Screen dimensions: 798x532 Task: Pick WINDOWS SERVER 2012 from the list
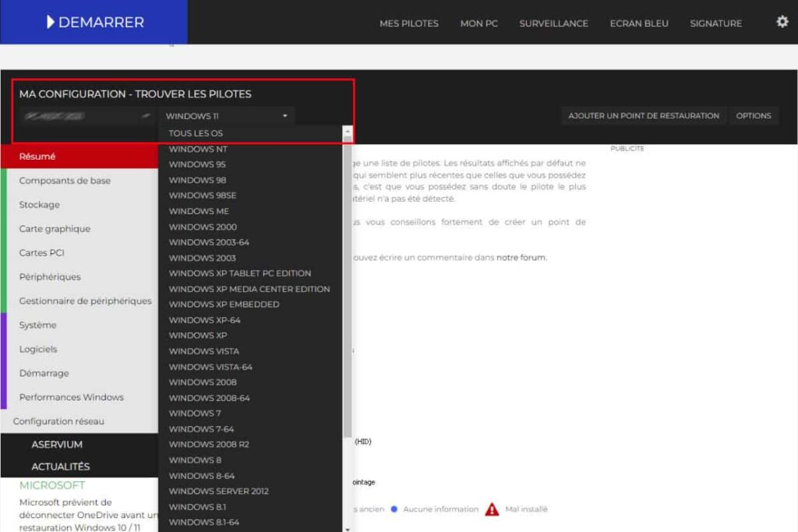click(x=219, y=491)
